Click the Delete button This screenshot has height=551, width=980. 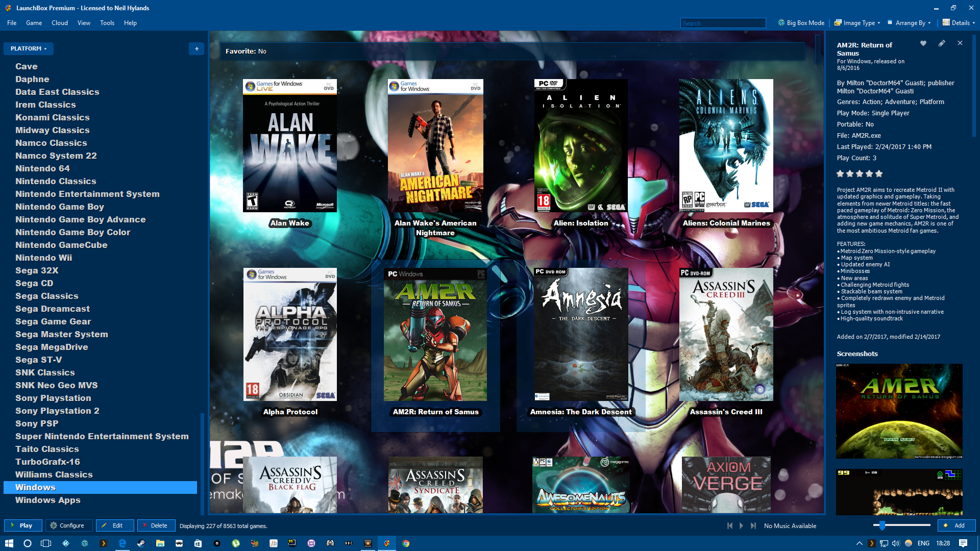pyautogui.click(x=156, y=525)
